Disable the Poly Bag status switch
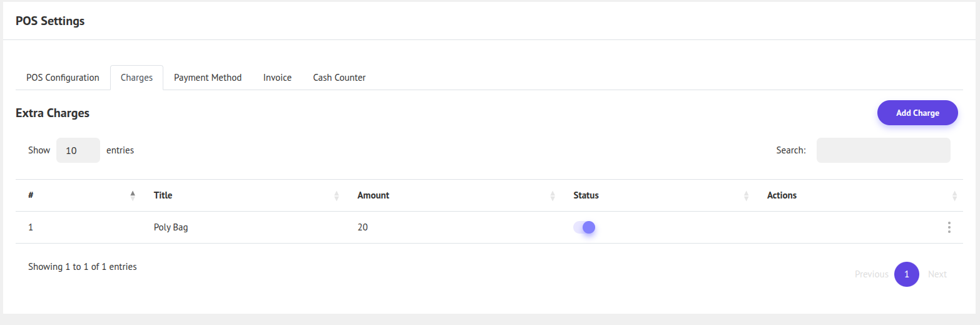 tap(584, 227)
